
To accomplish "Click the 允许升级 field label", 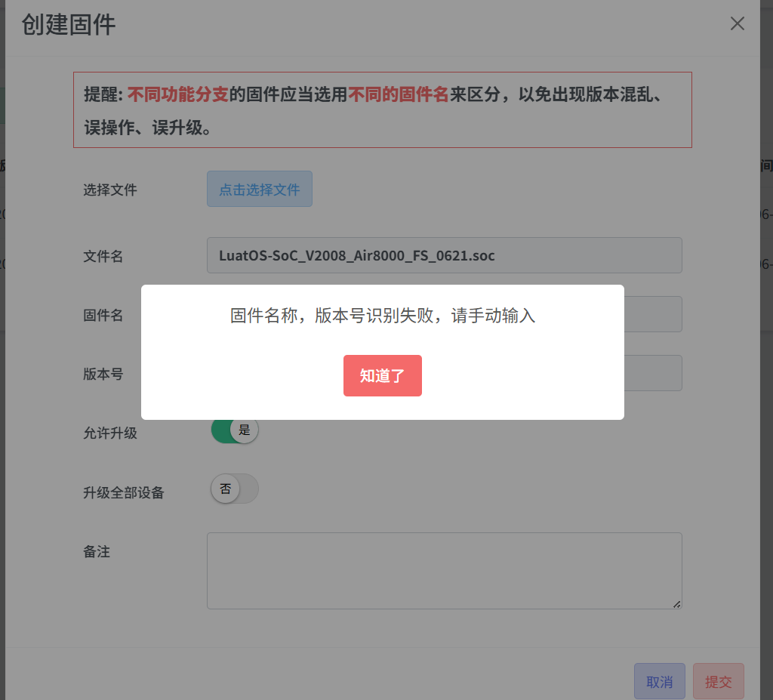I will 110,433.
